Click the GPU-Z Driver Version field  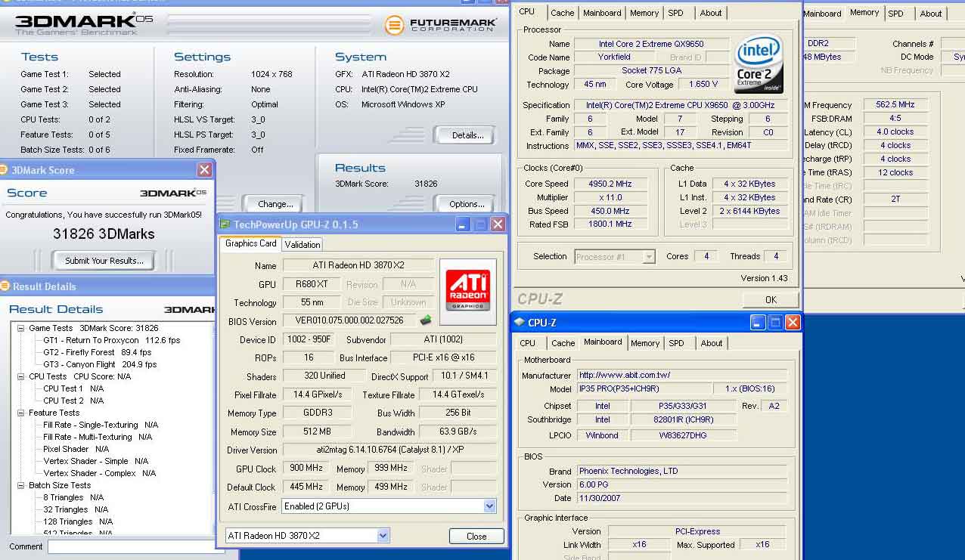[389, 450]
